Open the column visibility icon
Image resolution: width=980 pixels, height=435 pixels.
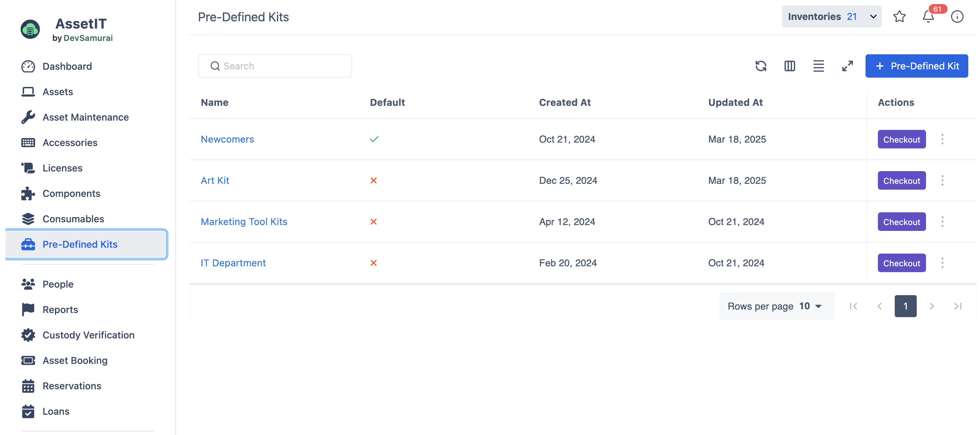790,66
